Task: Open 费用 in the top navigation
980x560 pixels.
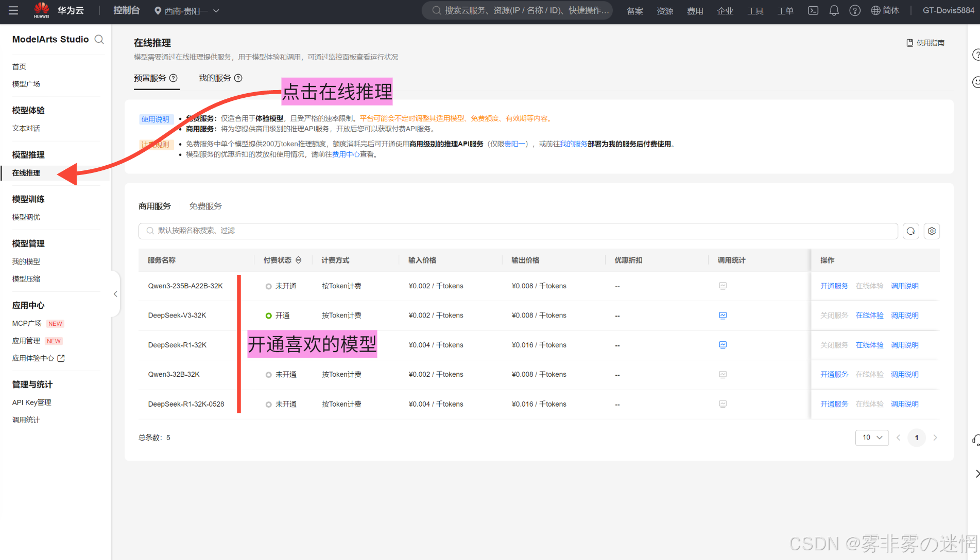Action: click(695, 11)
